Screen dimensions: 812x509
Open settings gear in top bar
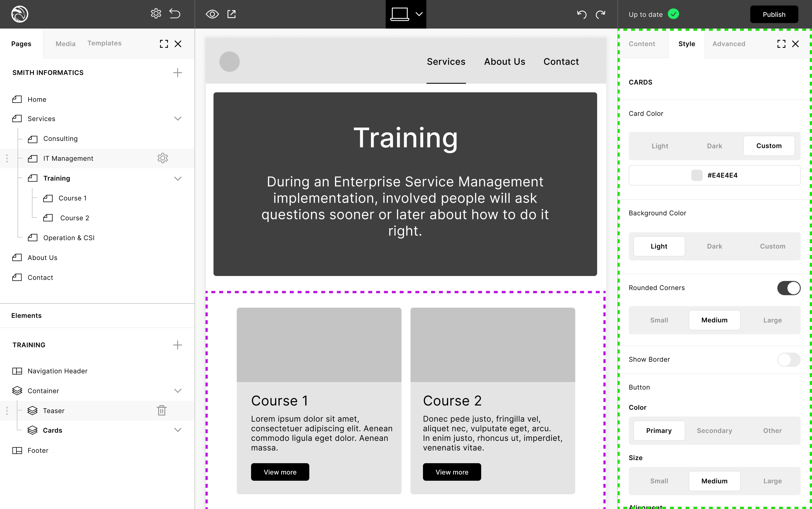(x=156, y=14)
